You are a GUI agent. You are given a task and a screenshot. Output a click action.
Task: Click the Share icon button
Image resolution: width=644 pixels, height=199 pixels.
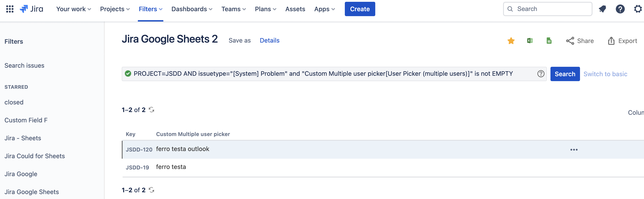[x=580, y=41]
